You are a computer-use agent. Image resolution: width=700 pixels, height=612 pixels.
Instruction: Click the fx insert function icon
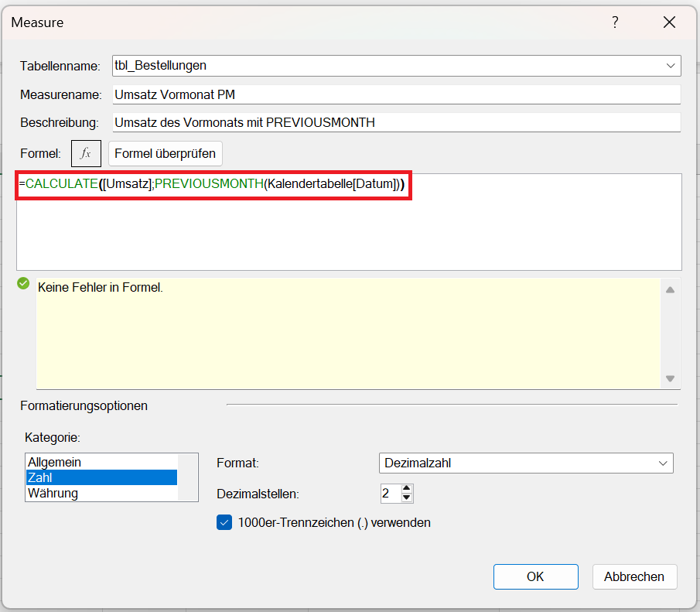click(86, 153)
